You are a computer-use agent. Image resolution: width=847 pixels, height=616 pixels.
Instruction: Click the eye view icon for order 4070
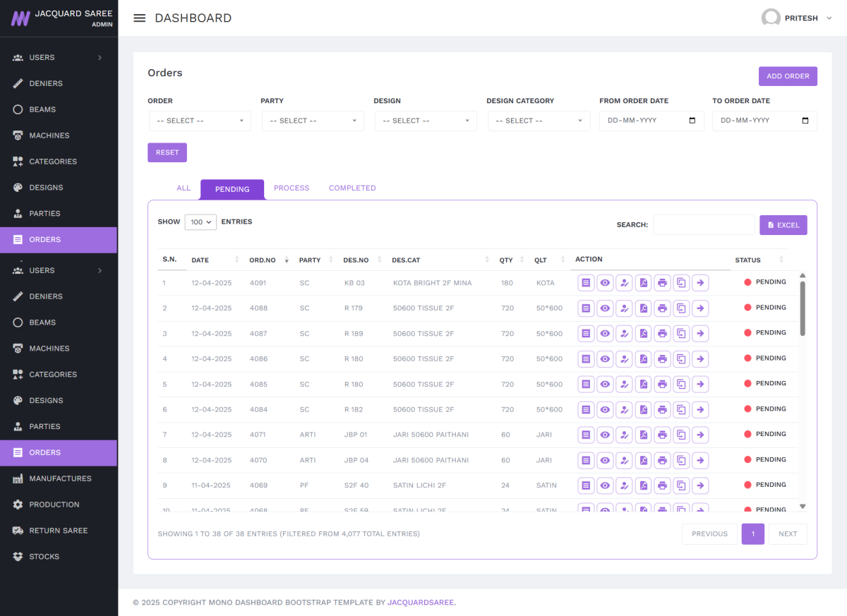605,461
